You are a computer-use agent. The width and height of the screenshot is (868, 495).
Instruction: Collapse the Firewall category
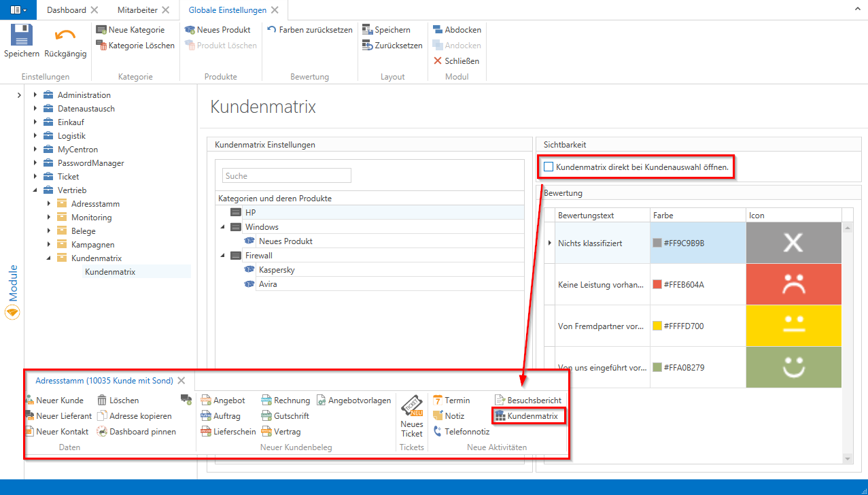[222, 256]
